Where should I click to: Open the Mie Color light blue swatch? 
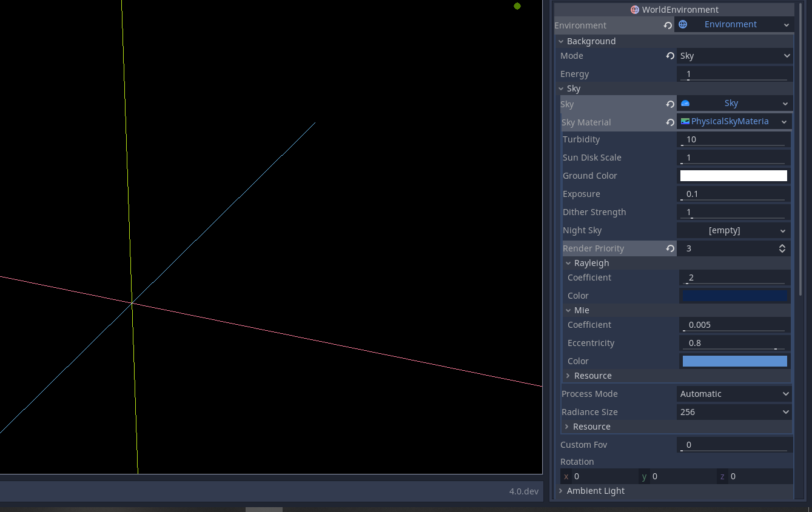[x=735, y=361]
